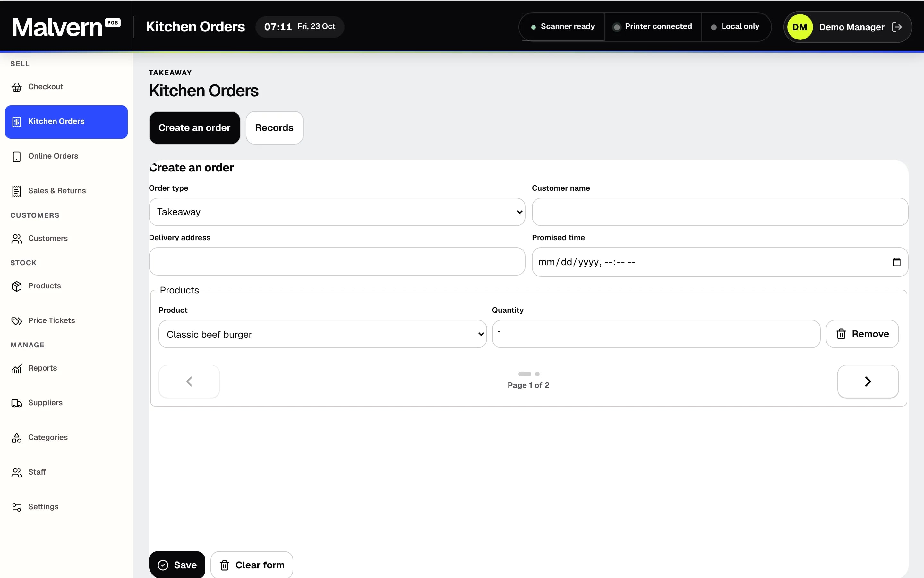Remove the Classic beef burger row
The height and width of the screenshot is (578, 924).
(x=862, y=334)
